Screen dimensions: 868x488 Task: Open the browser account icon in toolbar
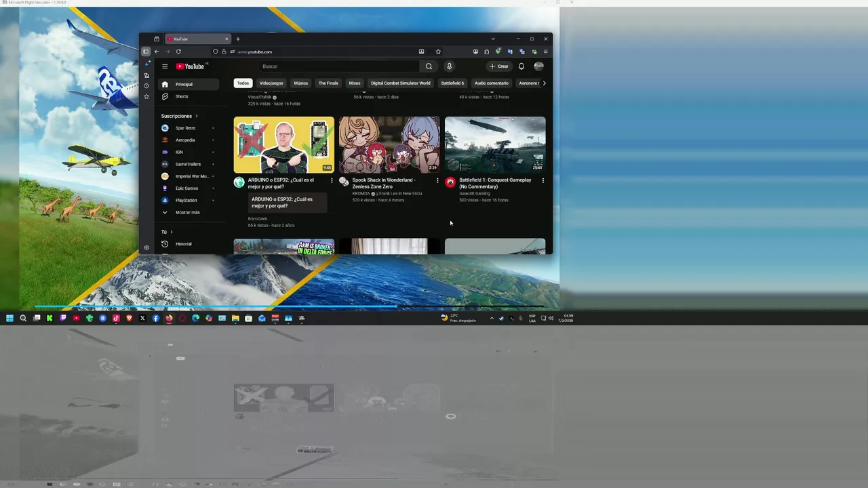[475, 52]
